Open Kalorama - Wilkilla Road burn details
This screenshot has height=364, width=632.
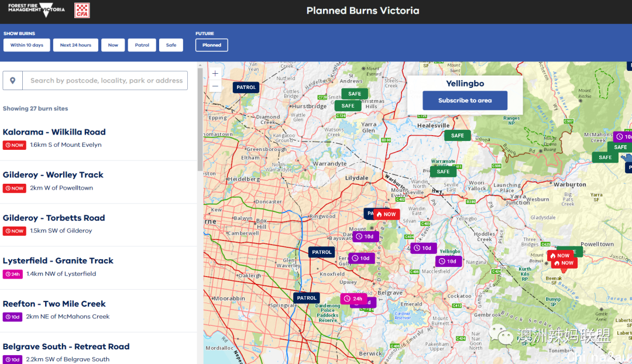tap(54, 132)
